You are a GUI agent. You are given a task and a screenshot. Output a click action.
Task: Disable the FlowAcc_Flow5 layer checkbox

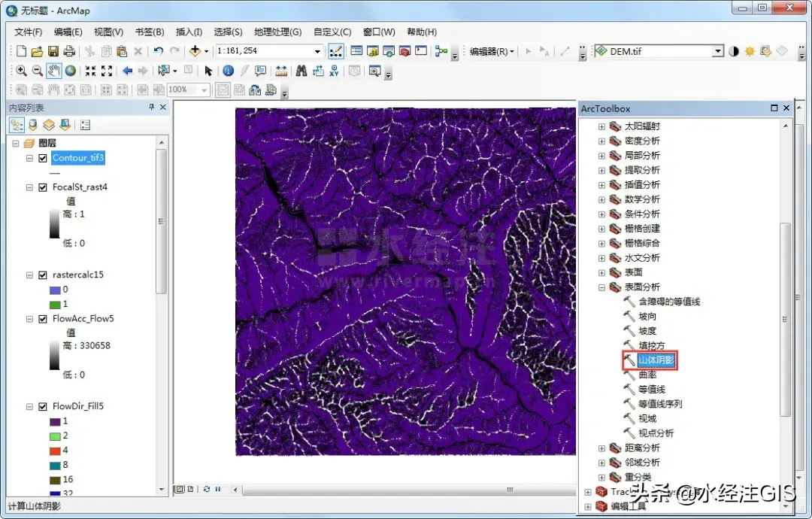click(43, 319)
